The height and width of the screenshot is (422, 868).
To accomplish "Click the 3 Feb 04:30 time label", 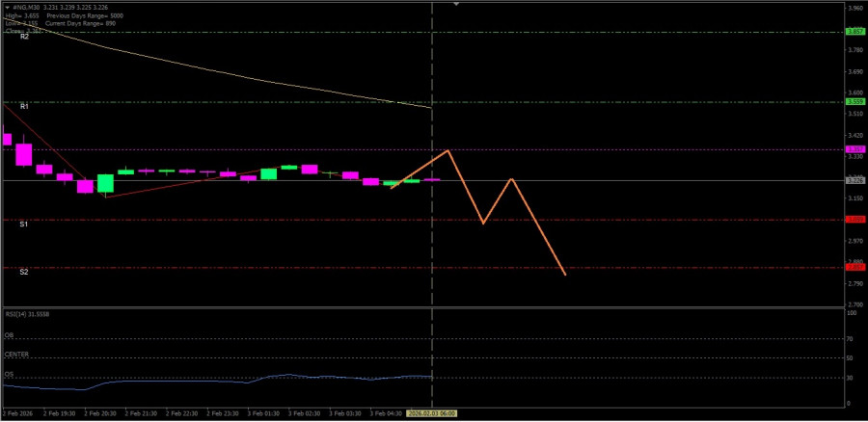I will click(x=387, y=413).
